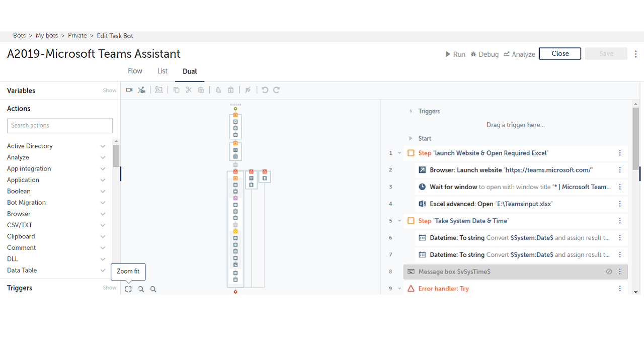This screenshot has height=362, width=644.
Task: Click the Zoom in magnifier icon
Action: click(x=153, y=289)
